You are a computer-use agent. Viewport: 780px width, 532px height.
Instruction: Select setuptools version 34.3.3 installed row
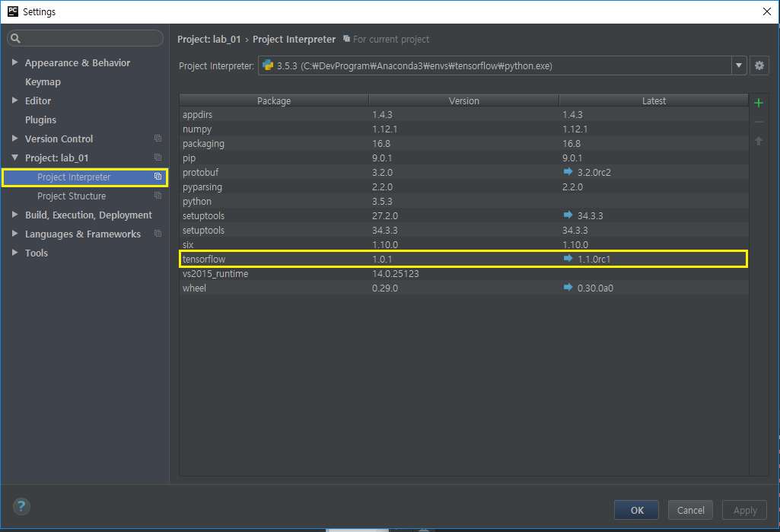click(463, 230)
